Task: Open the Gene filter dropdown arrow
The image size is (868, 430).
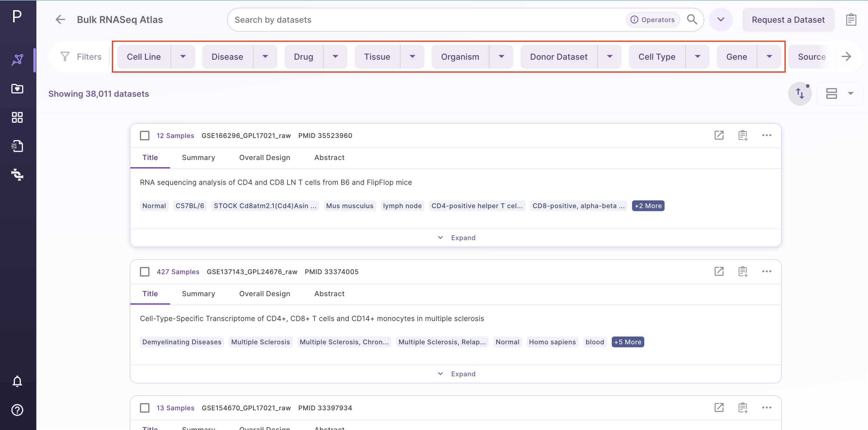Action: point(769,57)
